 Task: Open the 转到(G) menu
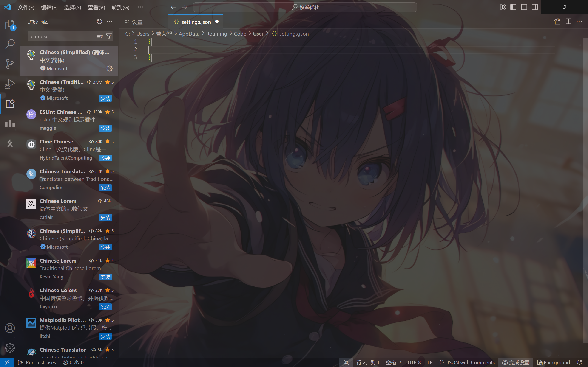[120, 7]
